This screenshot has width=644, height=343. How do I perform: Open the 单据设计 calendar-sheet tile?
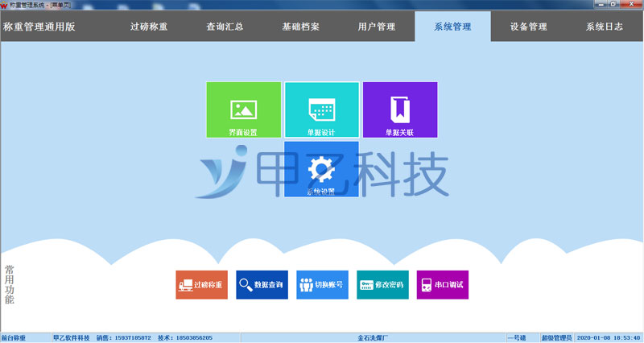tap(321, 110)
